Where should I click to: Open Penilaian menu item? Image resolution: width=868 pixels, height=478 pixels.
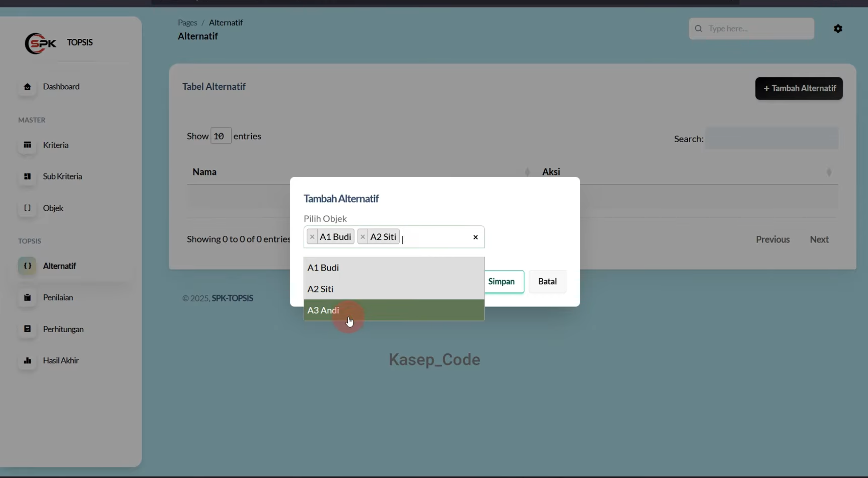(58, 298)
